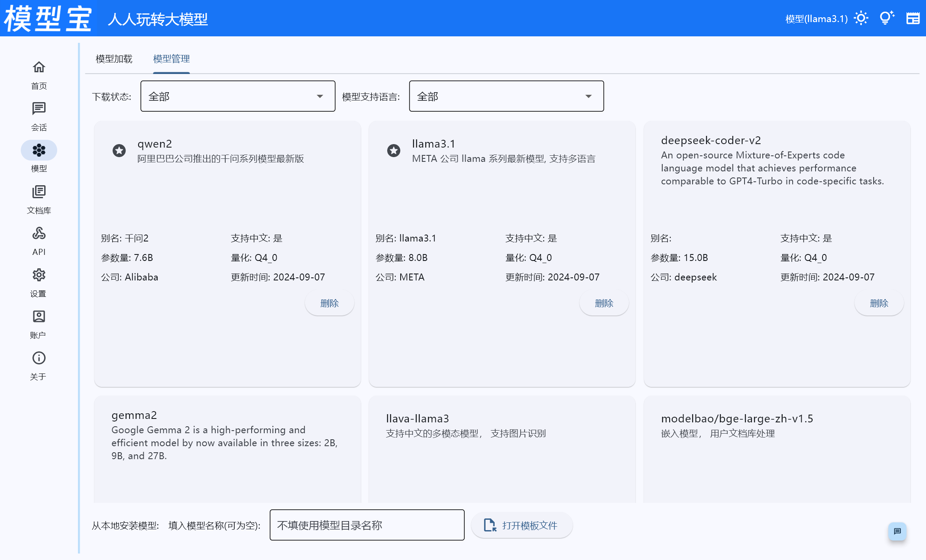Click the lightbulb icon in header

(886, 18)
